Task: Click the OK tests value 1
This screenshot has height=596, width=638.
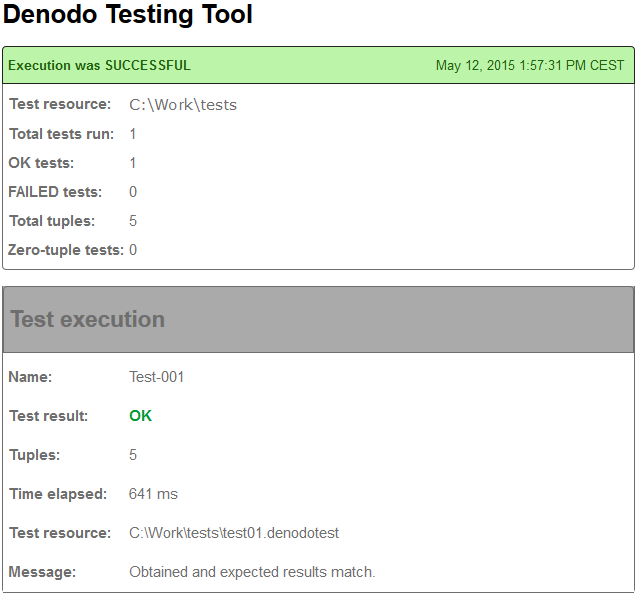Action: [133, 163]
